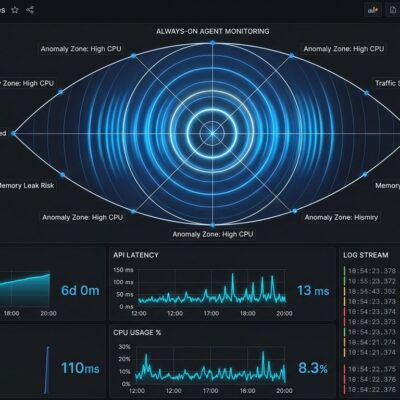Click the CPU usage line graph

tap(210, 367)
